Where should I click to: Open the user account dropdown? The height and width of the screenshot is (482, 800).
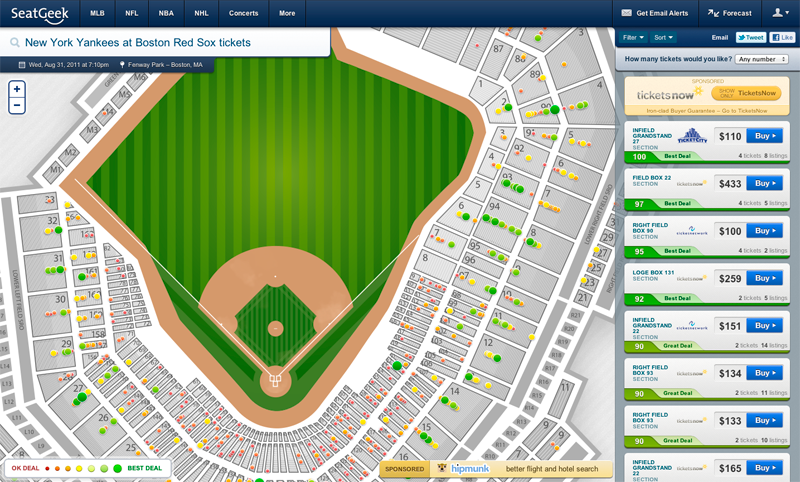pyautogui.click(x=780, y=13)
